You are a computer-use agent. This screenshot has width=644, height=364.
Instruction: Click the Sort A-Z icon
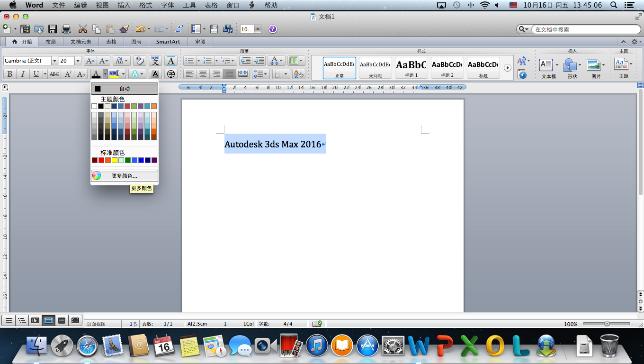click(298, 74)
